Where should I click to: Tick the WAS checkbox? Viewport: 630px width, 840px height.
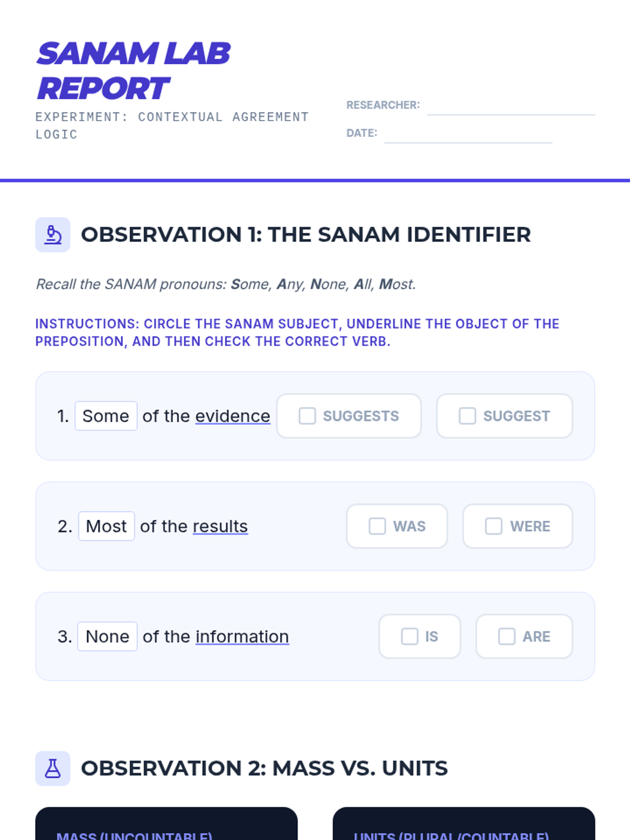tap(377, 526)
